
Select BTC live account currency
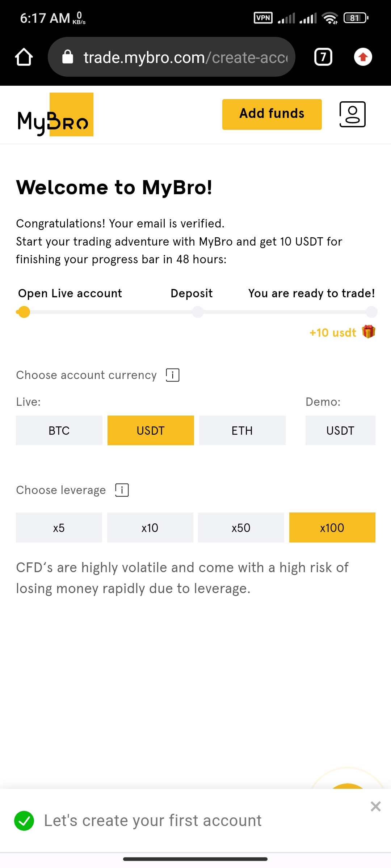59,430
